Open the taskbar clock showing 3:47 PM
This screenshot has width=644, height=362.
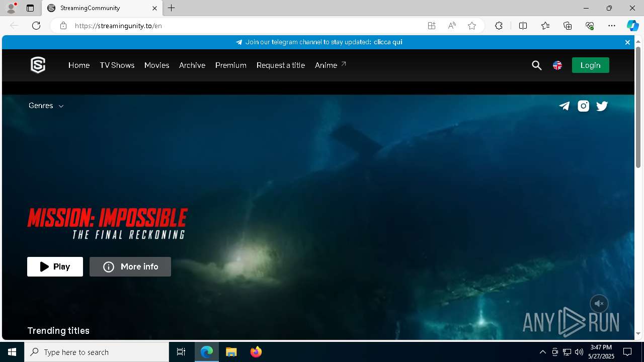point(601,352)
